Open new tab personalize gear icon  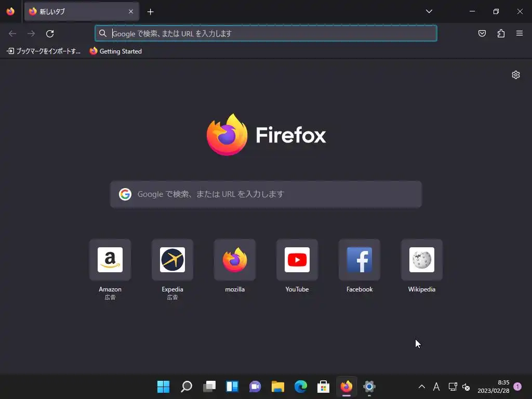pos(516,75)
